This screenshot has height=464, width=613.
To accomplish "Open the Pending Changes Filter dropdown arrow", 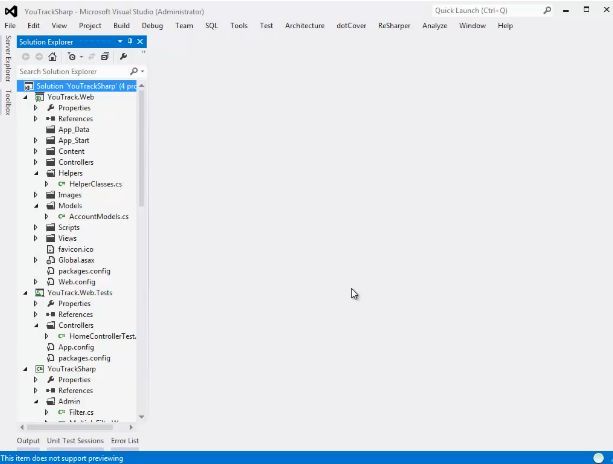I will click(81, 57).
